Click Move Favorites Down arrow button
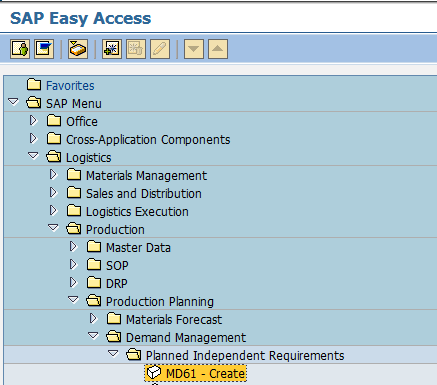Image resolution: width=437 pixels, height=385 pixels. pos(194,49)
